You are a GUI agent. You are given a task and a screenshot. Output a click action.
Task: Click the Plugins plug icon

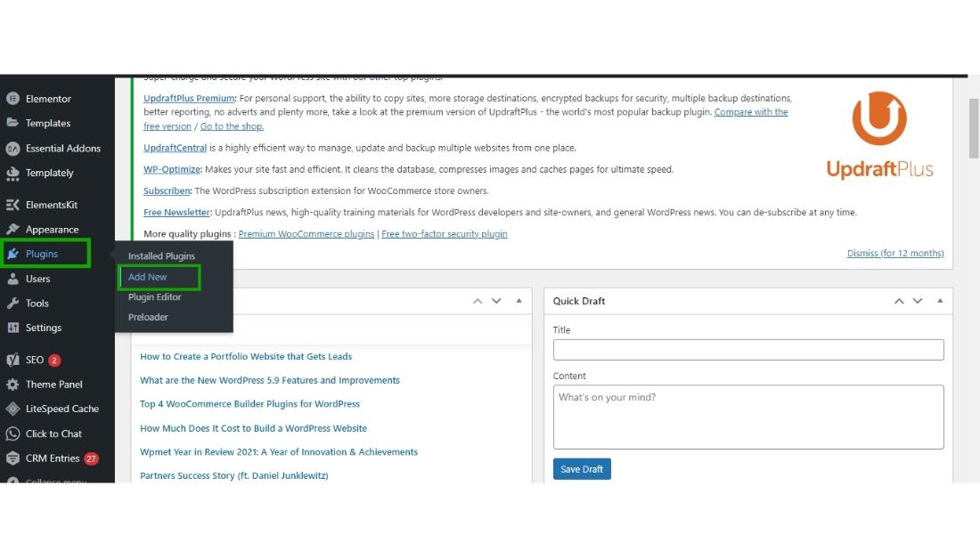[12, 254]
